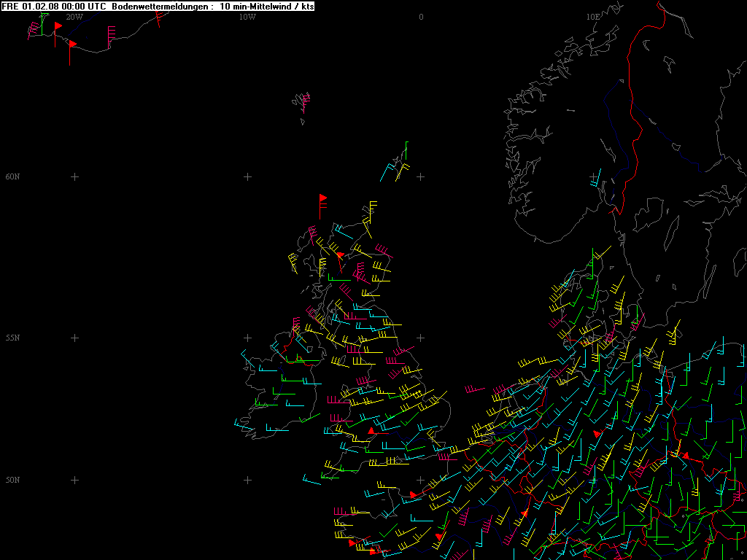747x560 pixels.
Task: Select the 0 degree longitude label
Action: 421,17
